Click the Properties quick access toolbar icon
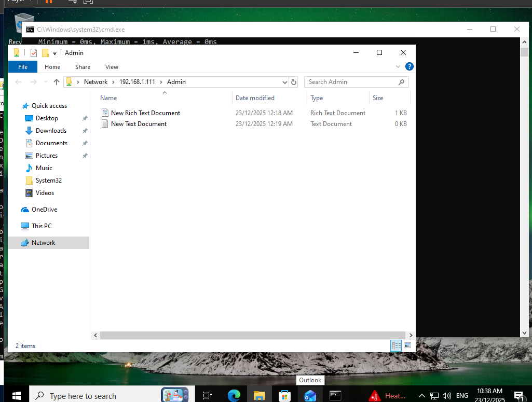Viewport: 532px width, 402px height. 34,53
